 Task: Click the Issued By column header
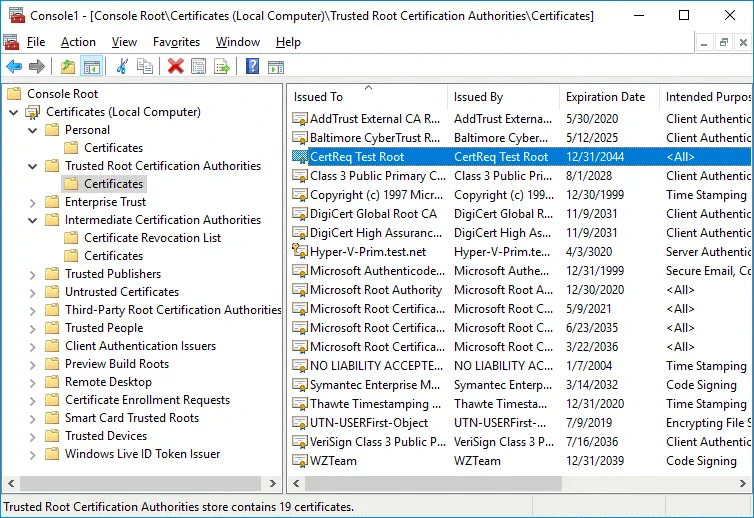pos(478,97)
